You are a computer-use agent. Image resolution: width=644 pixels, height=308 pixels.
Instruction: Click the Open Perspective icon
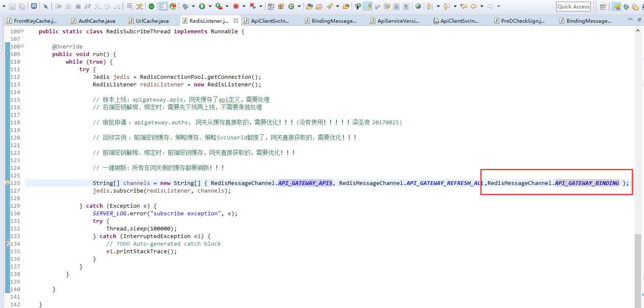point(603,6)
